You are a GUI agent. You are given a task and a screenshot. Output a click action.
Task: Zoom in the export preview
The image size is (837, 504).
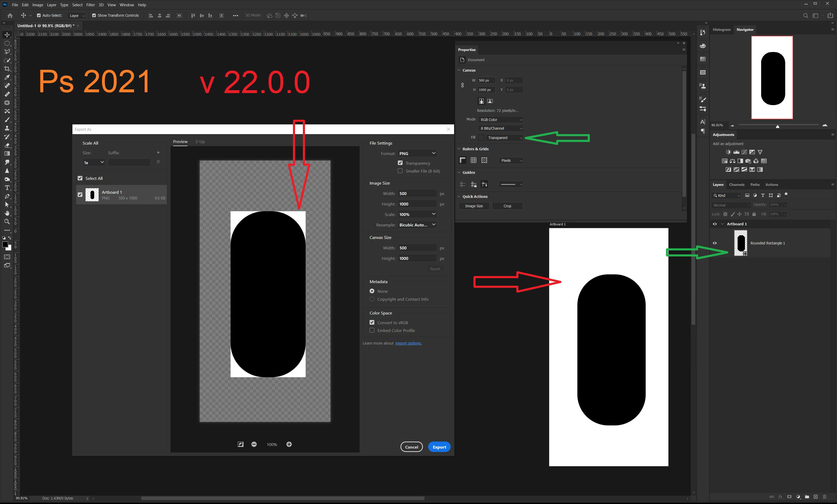[289, 444]
